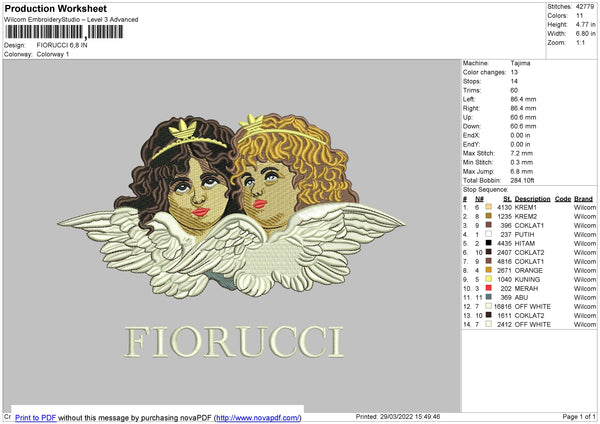Click the KREM1 description text
This screenshot has height=424, width=600.
(x=525, y=207)
